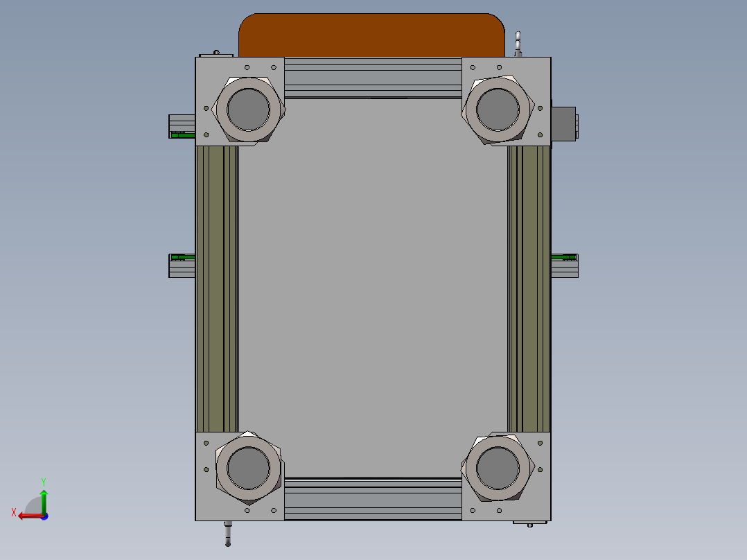
Task: Select the hex nut on the bottom-left corner plate
Action: [x=248, y=468]
